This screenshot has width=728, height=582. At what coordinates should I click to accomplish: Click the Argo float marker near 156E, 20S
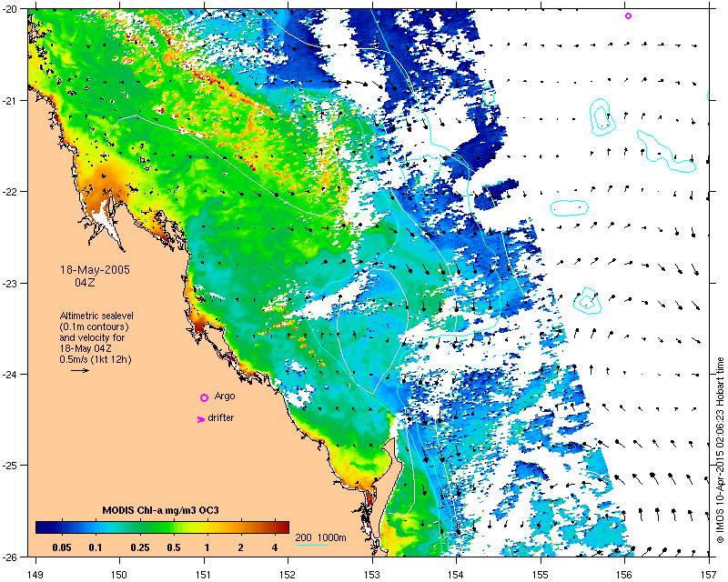tap(628, 15)
